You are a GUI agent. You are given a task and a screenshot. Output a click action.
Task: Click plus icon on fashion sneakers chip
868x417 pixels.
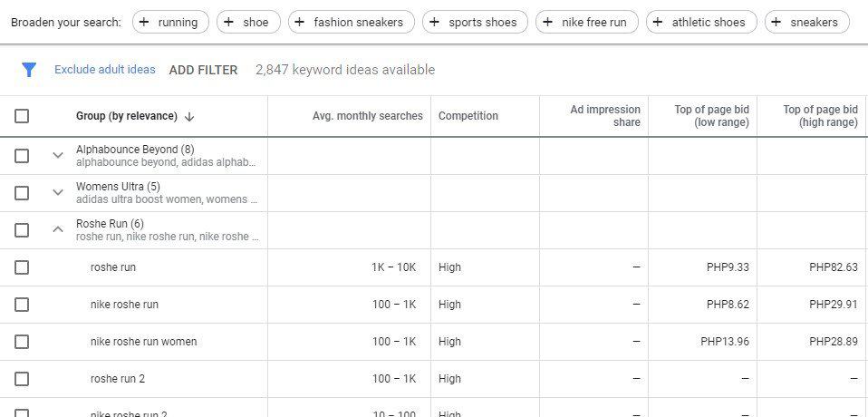(x=300, y=22)
